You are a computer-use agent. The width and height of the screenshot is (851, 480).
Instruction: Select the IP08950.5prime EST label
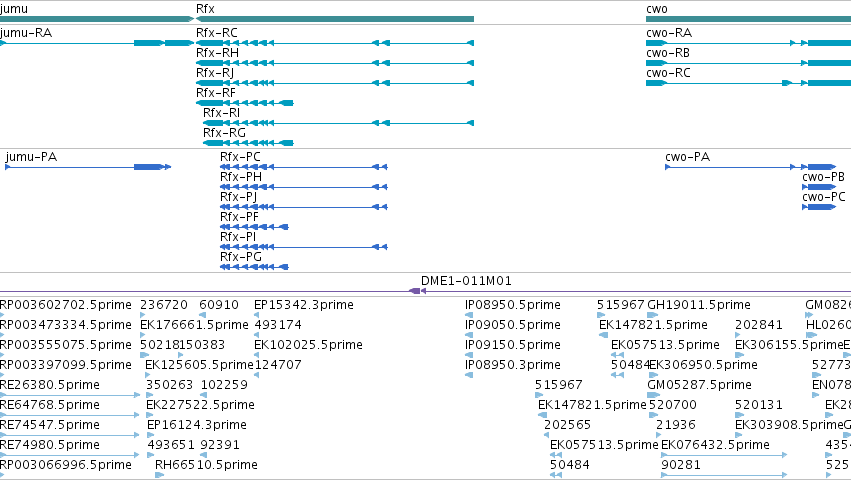click(x=513, y=305)
